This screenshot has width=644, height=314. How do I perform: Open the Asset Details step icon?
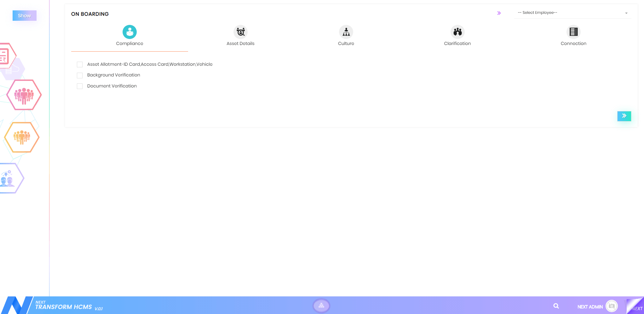pos(240,32)
